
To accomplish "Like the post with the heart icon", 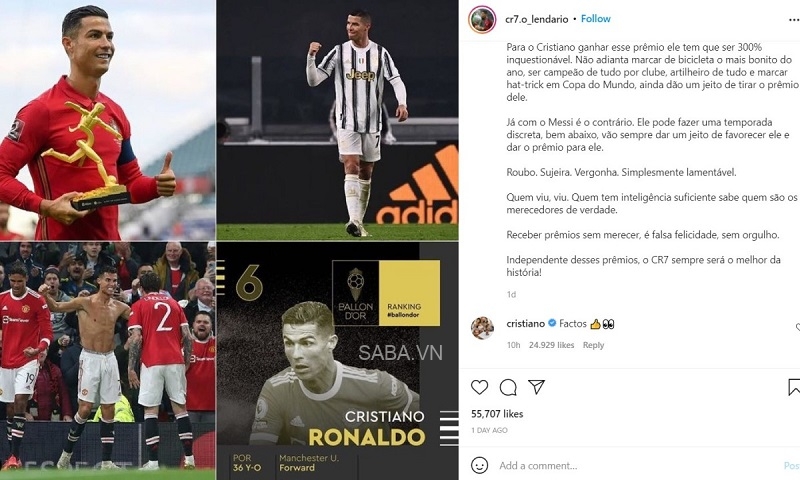I will pyautogui.click(x=479, y=388).
